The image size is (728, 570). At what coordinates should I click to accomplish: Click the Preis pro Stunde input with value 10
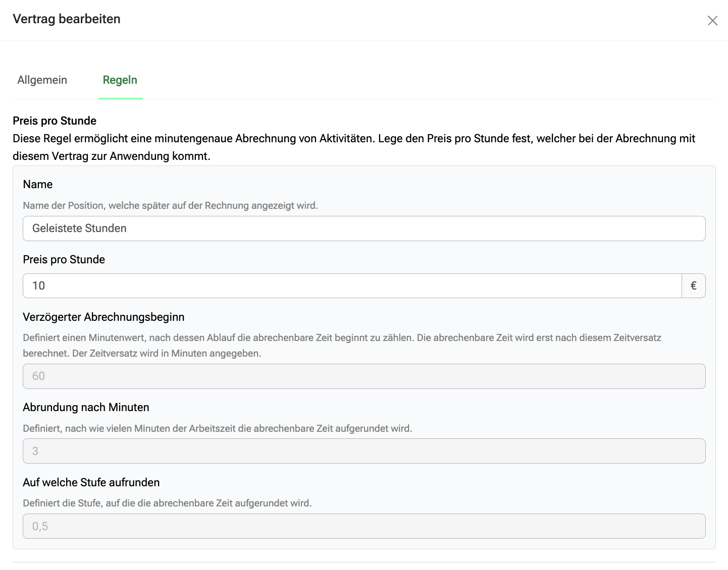[x=352, y=286]
